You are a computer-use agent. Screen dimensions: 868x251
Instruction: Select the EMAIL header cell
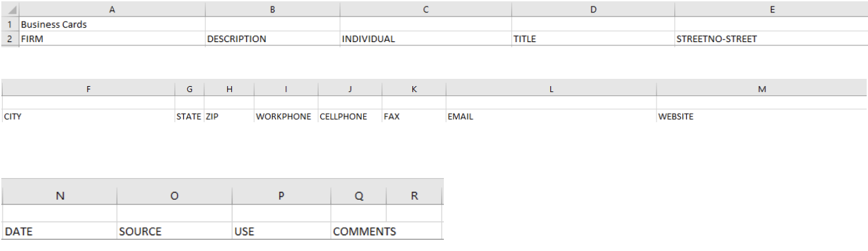551,116
